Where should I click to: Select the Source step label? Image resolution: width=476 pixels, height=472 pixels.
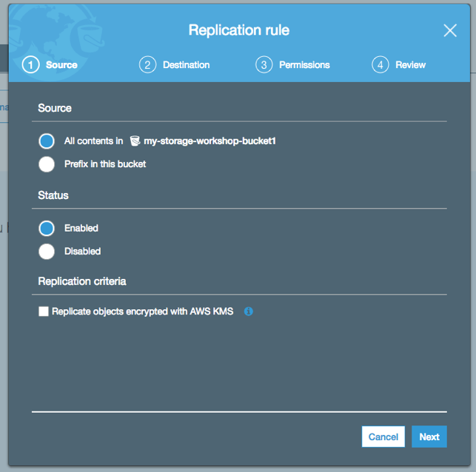[x=61, y=65]
